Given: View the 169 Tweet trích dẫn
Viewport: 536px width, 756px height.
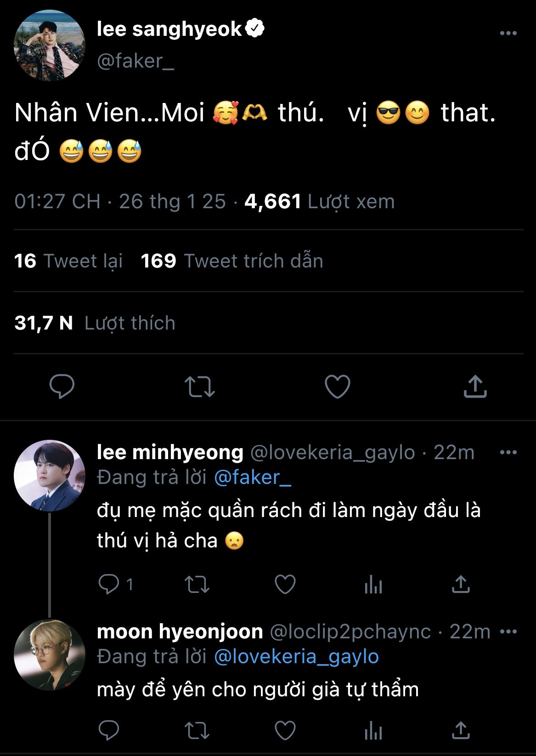Looking at the screenshot, I should (231, 261).
